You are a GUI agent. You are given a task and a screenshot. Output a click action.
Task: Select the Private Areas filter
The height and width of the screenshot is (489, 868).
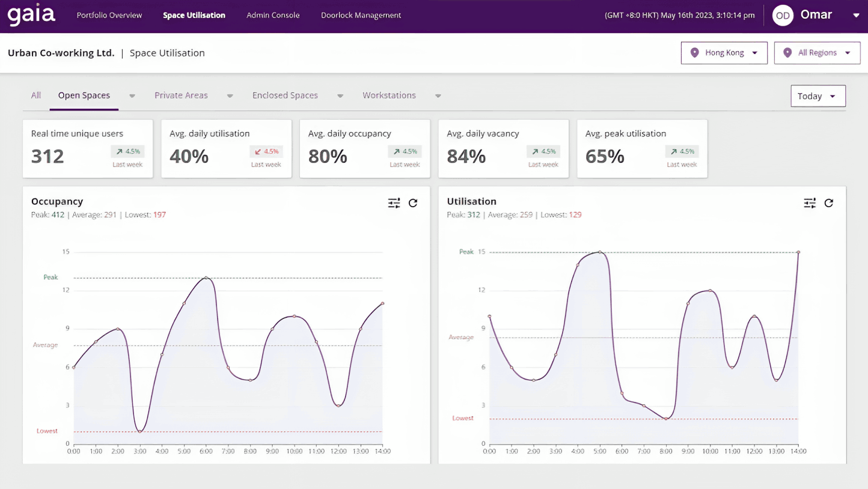coord(181,95)
